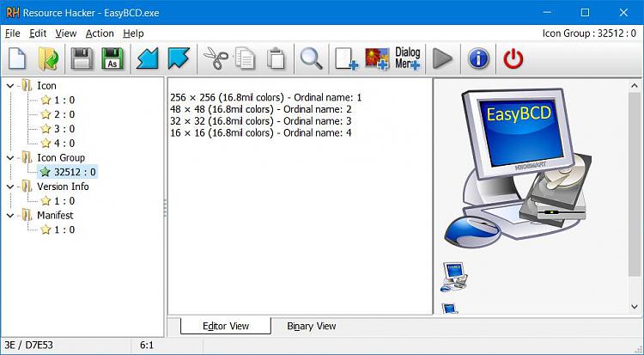The image size is (644, 355).
Task: Click the Paste clipboard icon
Action: tap(276, 58)
